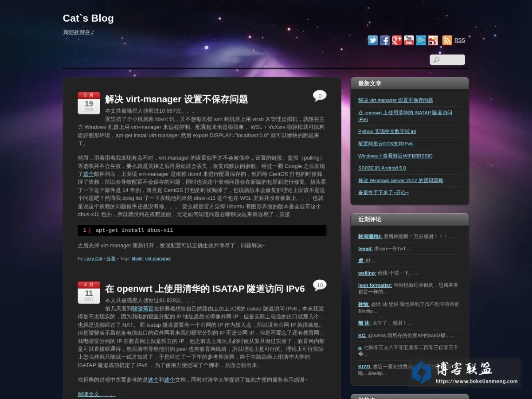Open sidebar link 修改 Windows Server 2012 的密码策略
The height and width of the screenshot is (399, 532).
(401, 180)
